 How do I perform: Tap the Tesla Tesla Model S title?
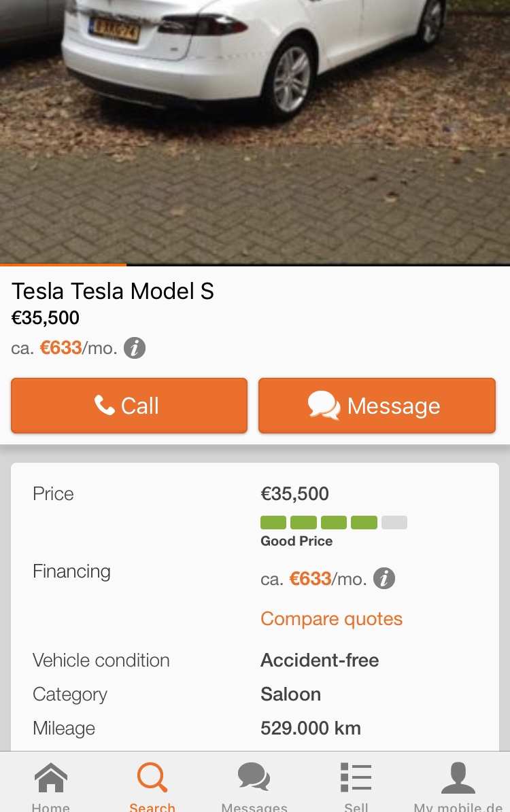113,292
